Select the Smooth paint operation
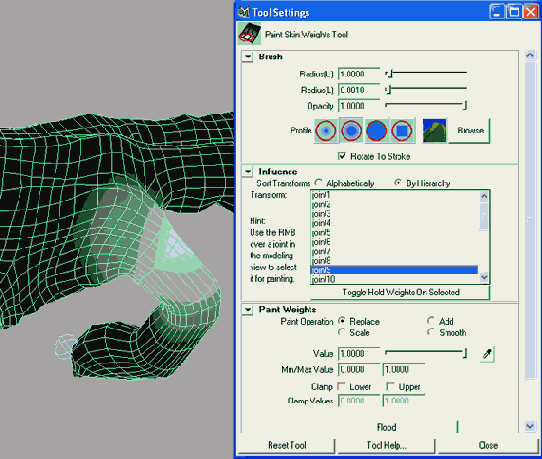The width and height of the screenshot is (542, 459). pyautogui.click(x=431, y=332)
